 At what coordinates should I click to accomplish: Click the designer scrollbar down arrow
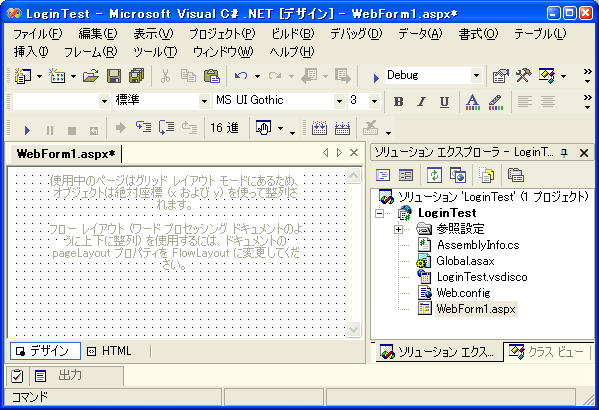(x=353, y=329)
